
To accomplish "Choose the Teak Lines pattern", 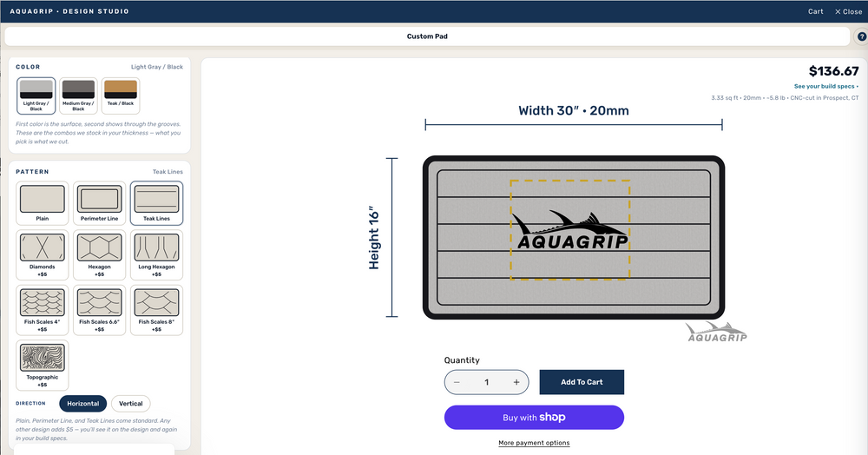I will [156, 203].
